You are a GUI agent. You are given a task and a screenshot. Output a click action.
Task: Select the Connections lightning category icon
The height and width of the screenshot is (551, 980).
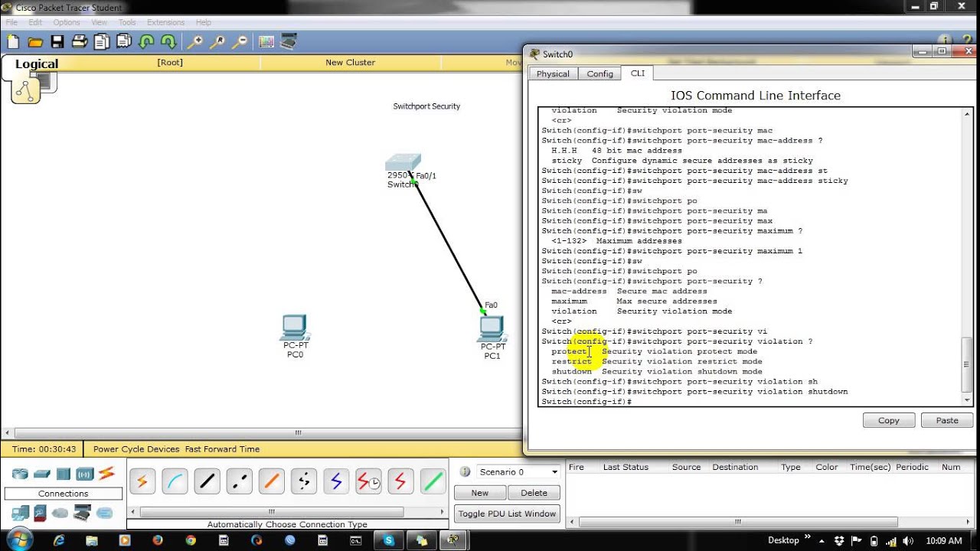pos(106,473)
